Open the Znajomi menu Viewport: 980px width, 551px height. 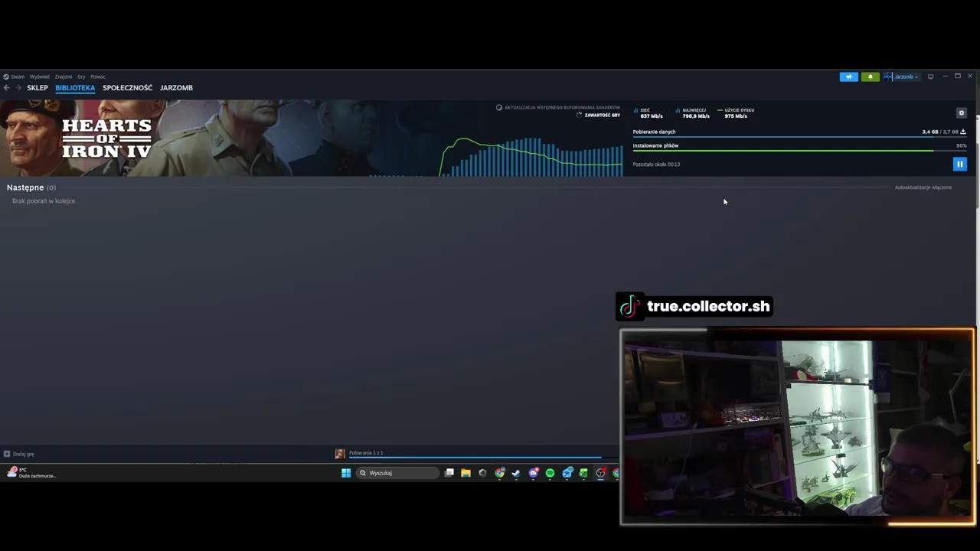64,77
